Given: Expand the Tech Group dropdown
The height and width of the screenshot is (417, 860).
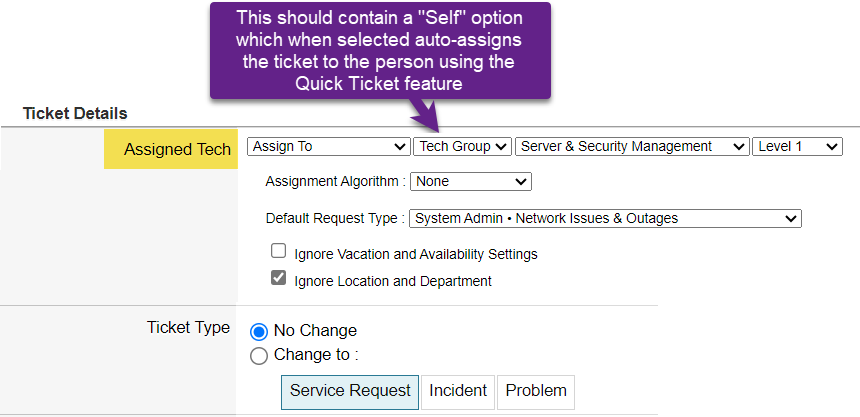Looking at the screenshot, I should tap(462, 146).
